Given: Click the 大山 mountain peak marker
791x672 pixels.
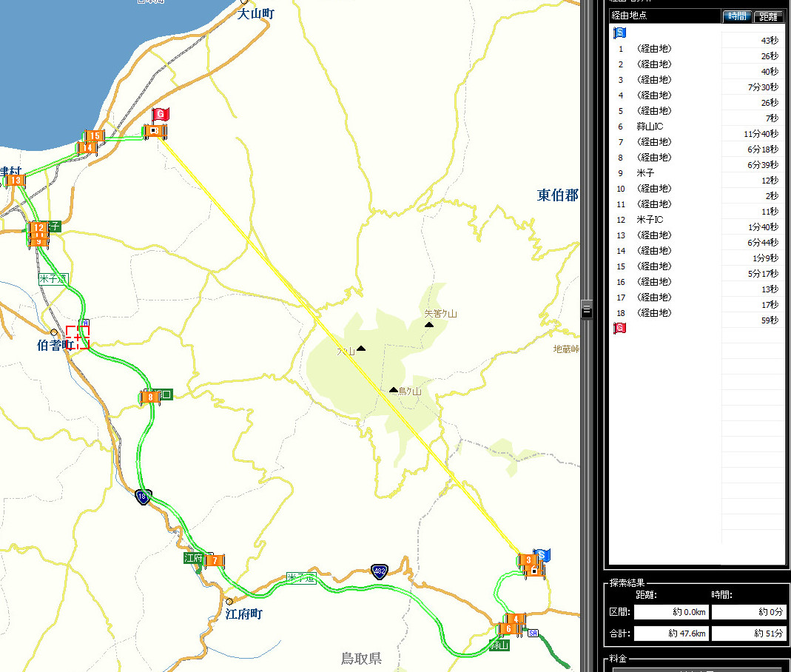Looking at the screenshot, I should [x=361, y=348].
